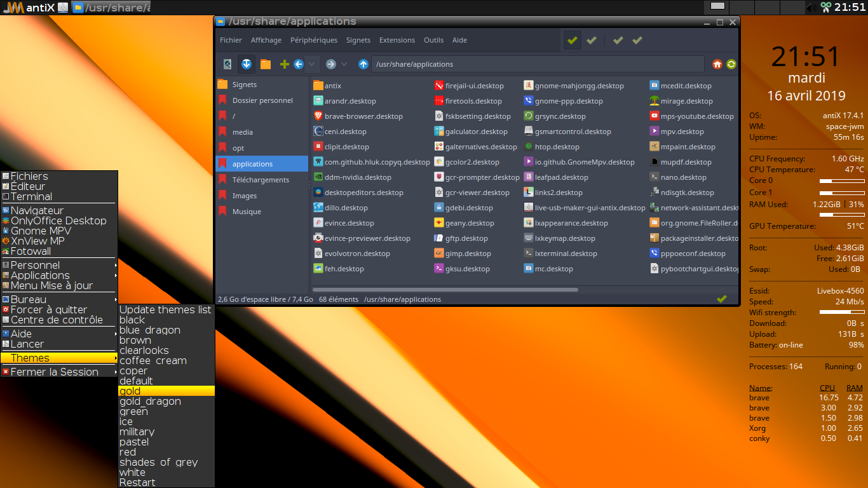Click the desktop icon beside antiX in taskbar
The height and width of the screenshot is (488, 868).
62,8
